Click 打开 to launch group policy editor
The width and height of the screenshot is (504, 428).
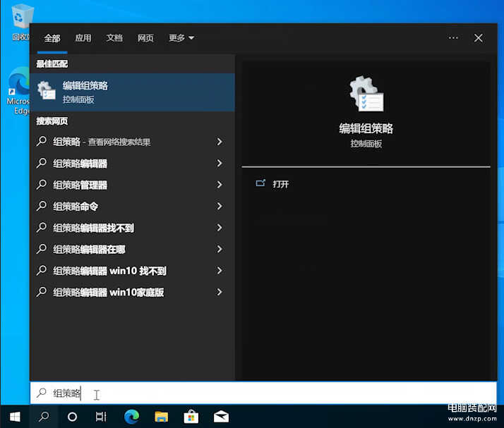[281, 184]
